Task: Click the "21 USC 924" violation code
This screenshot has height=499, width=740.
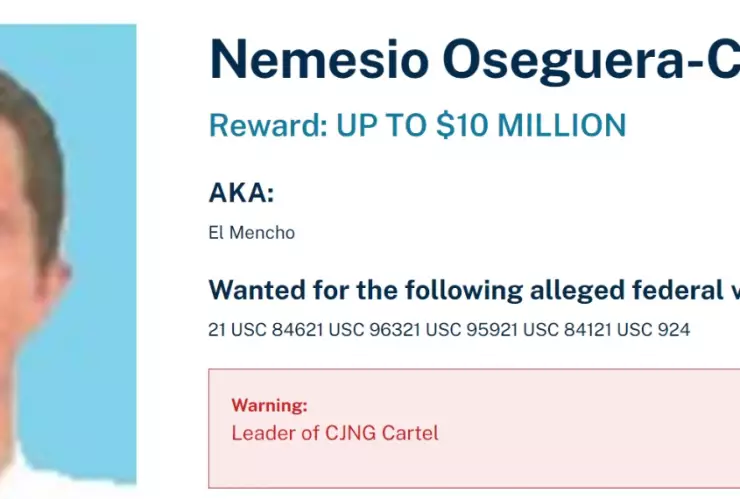Action: [642, 330]
